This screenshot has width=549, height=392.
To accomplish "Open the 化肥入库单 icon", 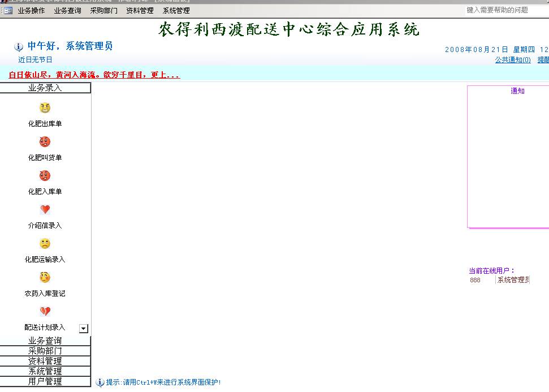I will tap(45, 175).
